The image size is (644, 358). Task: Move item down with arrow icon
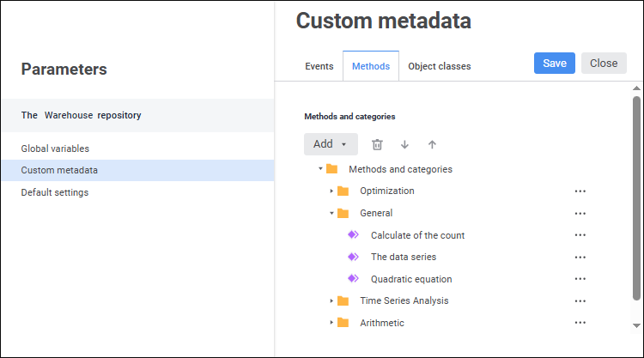(404, 145)
